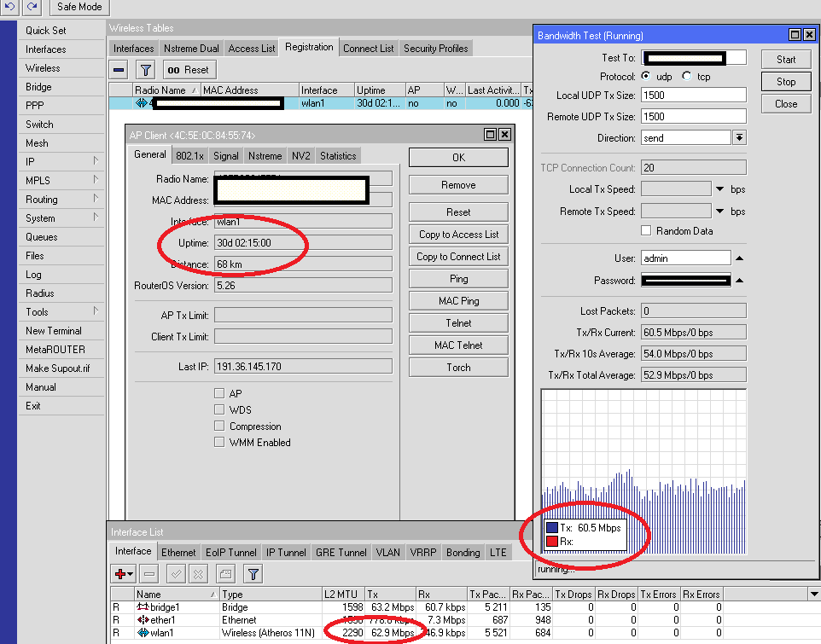Open the Security Profiles tab

coord(435,49)
